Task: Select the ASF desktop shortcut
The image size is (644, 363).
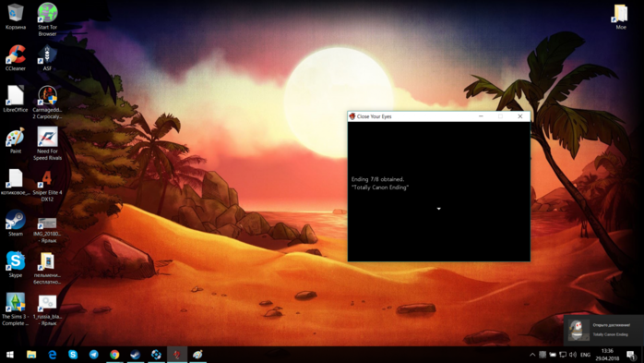Action: (x=47, y=58)
